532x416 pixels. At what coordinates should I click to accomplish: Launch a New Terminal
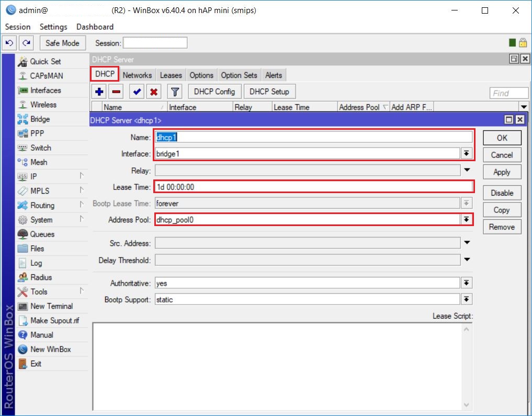[x=52, y=306]
